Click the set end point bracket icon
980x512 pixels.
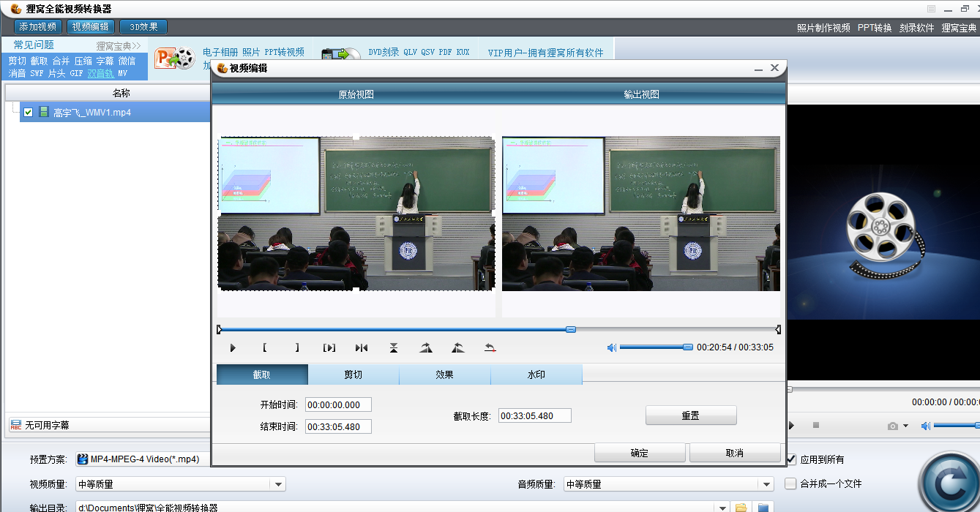pos(297,348)
